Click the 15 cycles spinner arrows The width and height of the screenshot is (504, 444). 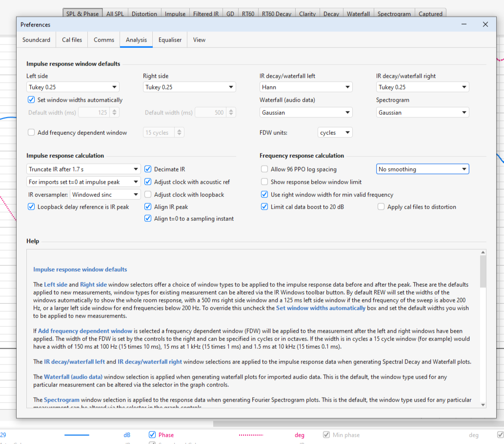tap(180, 132)
